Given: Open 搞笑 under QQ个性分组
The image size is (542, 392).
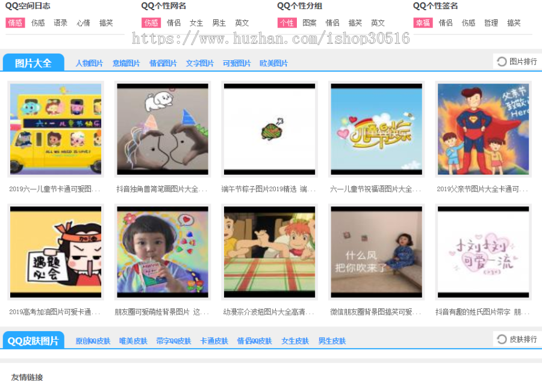Looking at the screenshot, I should 355,23.
